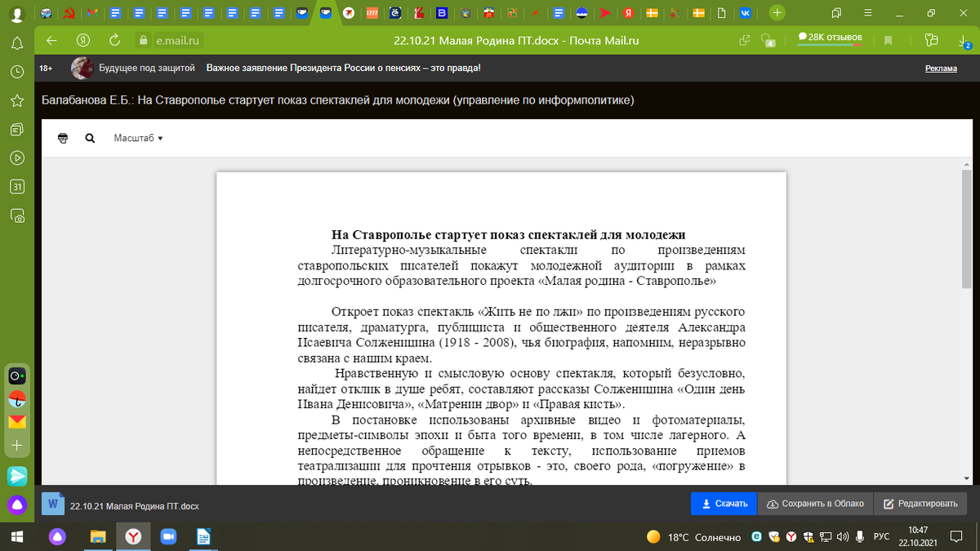
Task: Open the Windows Start menu
Action: (17, 536)
